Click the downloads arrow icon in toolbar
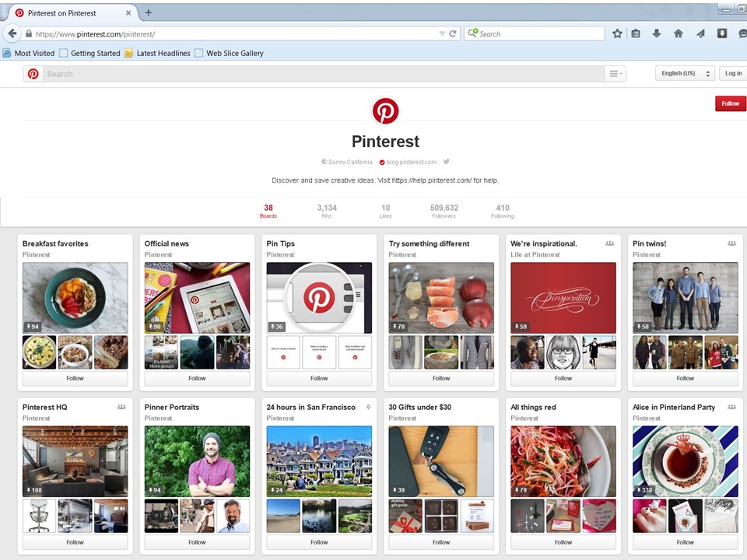 657,33
